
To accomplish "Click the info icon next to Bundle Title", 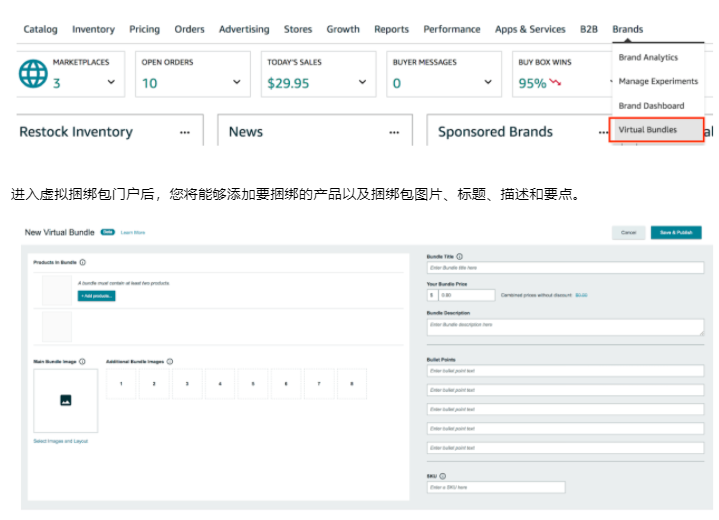I will 459,256.
